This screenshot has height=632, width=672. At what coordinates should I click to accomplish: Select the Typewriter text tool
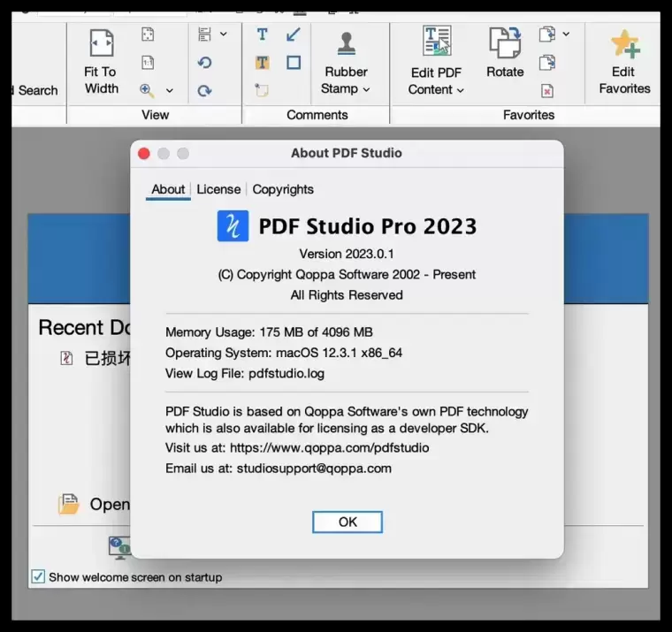(x=263, y=34)
